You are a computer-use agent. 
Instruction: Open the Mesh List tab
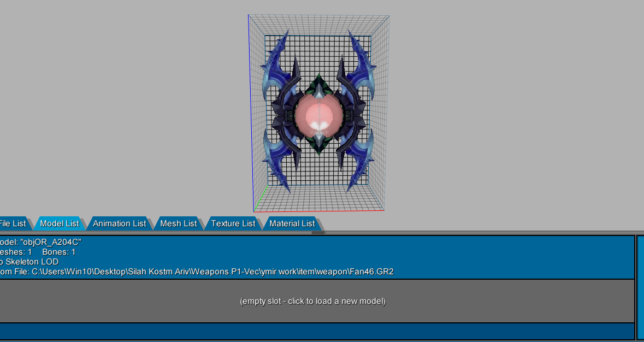[179, 224]
